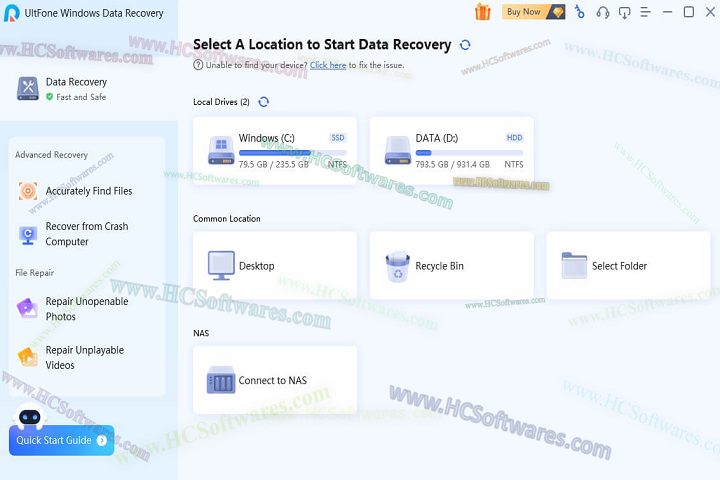Click the robot assistant icon

[x=30, y=415]
